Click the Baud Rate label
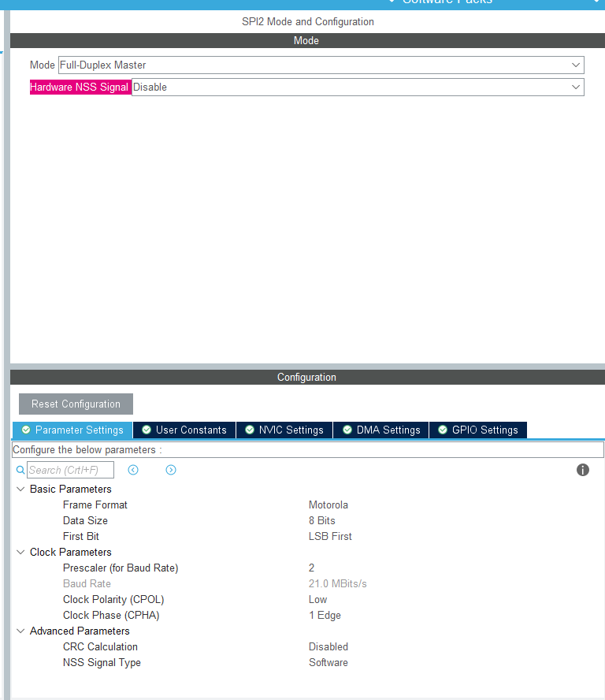605x700 pixels. (x=87, y=583)
